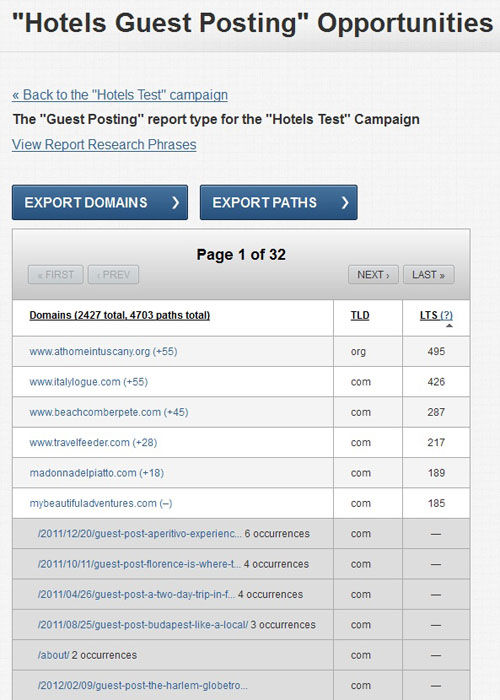The height and width of the screenshot is (700, 500).
Task: Click the PREV page button
Action: pyautogui.click(x=113, y=275)
